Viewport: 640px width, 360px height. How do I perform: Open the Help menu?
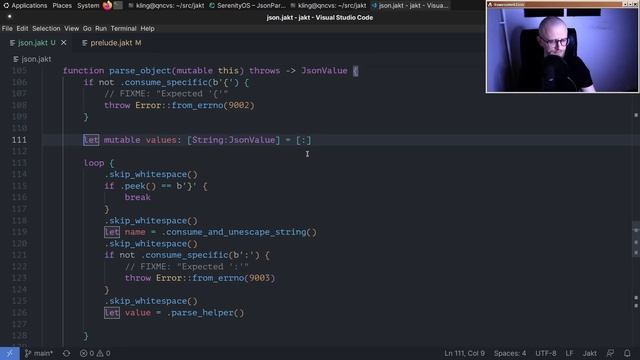[147, 29]
